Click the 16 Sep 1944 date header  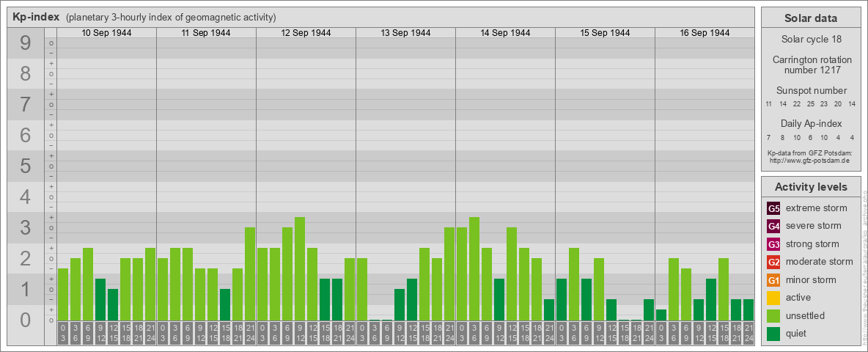pos(704,33)
